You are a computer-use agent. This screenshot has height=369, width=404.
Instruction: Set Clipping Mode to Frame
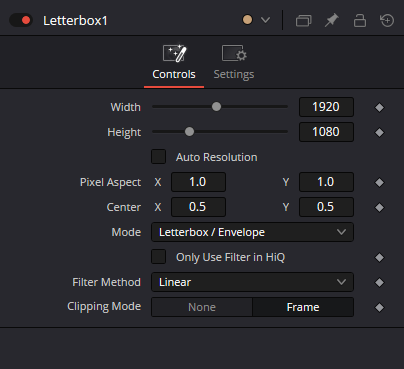(x=303, y=307)
